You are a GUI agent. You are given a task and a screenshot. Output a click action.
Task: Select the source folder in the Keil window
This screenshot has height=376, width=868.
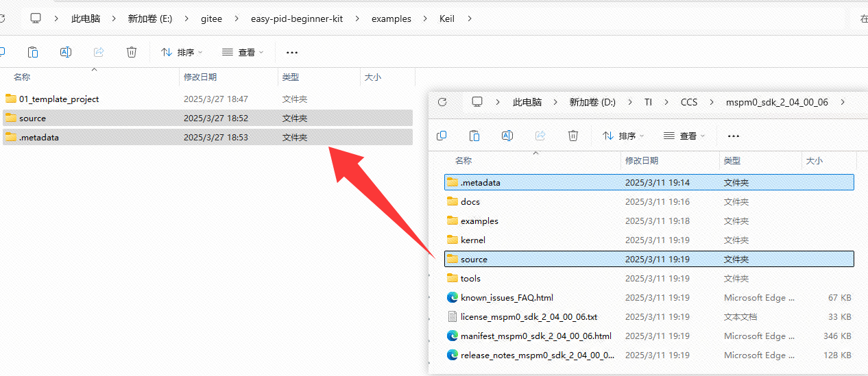click(208, 118)
